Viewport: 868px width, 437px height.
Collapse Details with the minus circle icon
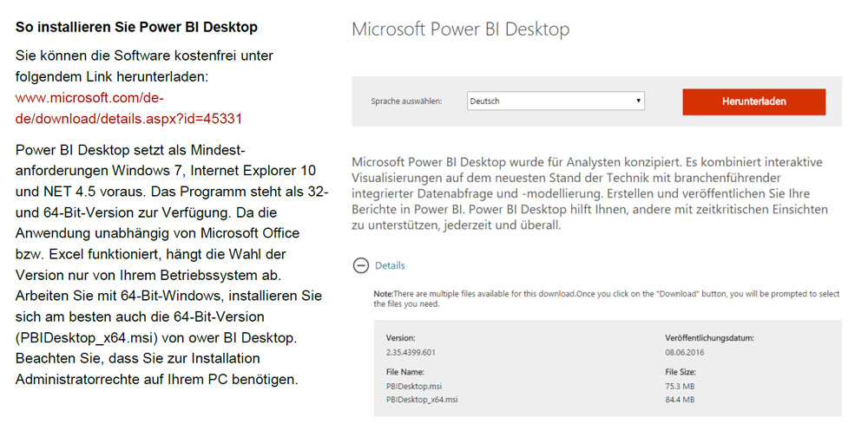coord(359,265)
